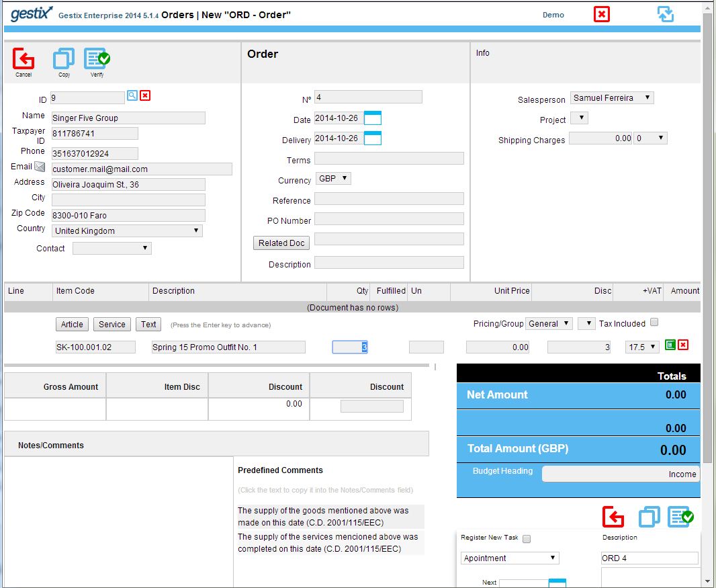Click the gestix logo
The height and width of the screenshot is (588, 716).
click(x=31, y=13)
